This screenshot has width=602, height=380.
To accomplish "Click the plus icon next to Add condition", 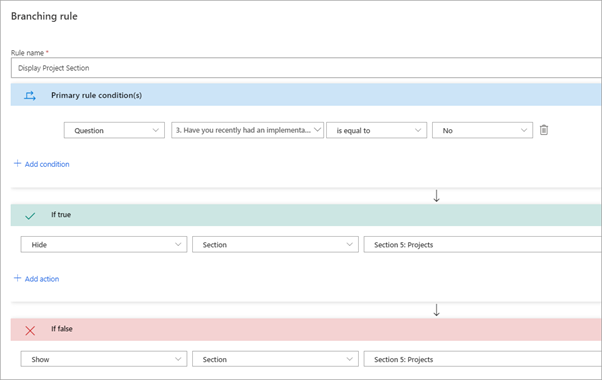I will click(17, 164).
